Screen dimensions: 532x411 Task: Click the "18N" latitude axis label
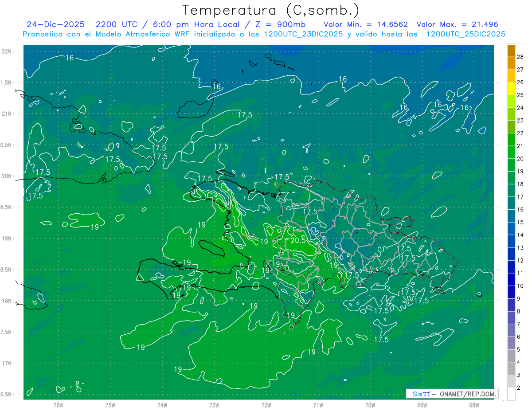[x=7, y=301]
